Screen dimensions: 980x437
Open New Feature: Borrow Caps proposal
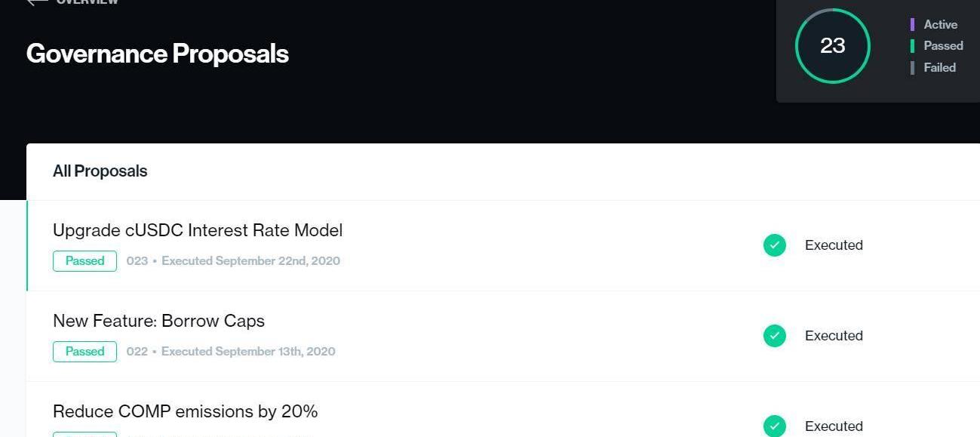point(158,321)
